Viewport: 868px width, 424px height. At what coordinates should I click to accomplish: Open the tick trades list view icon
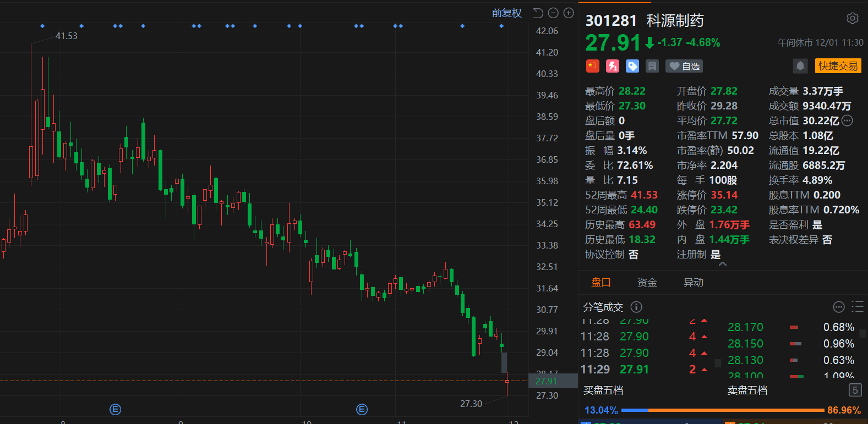[x=857, y=307]
